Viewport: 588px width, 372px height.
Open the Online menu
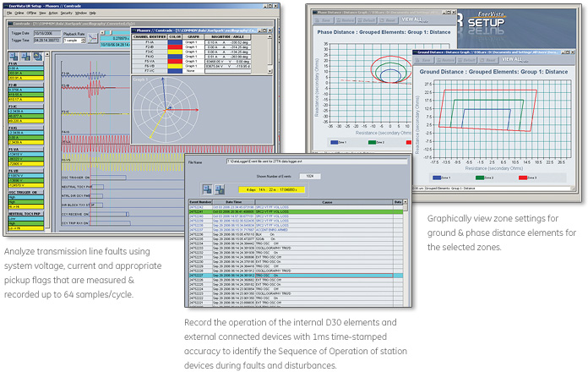click(19, 14)
